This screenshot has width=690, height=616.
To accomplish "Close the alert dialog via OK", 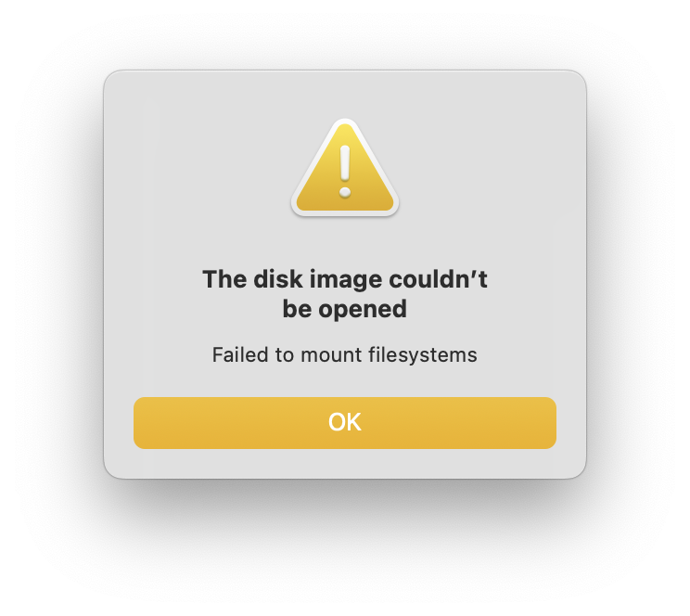I will pyautogui.click(x=345, y=423).
